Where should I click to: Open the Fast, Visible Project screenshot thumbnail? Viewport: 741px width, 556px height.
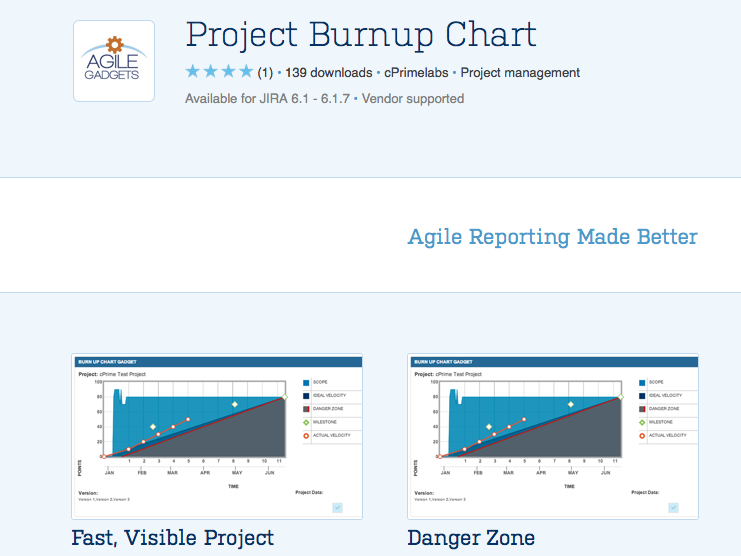(x=217, y=436)
